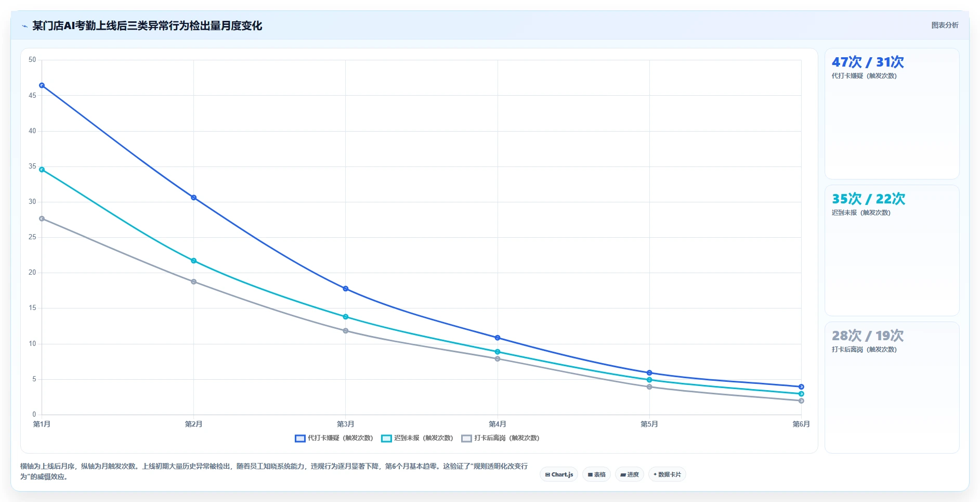
Task: Click the cyan 迟到未报 legend color box
Action: 386,439
